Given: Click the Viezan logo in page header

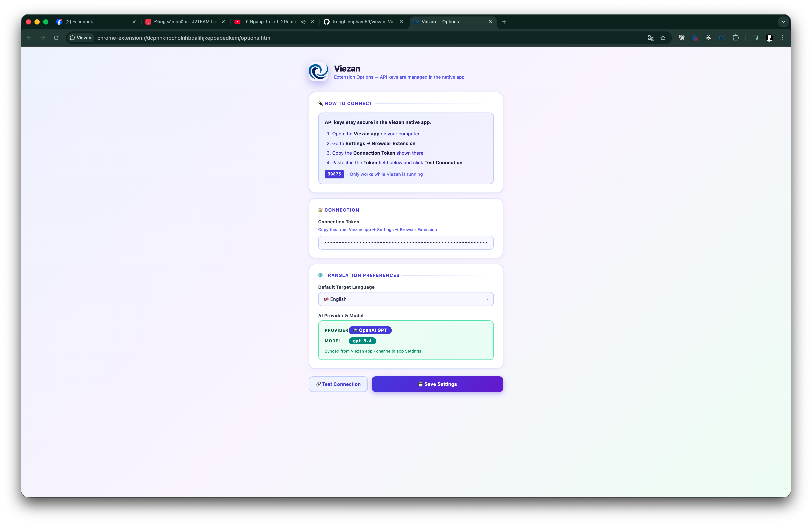Looking at the screenshot, I should click(318, 72).
